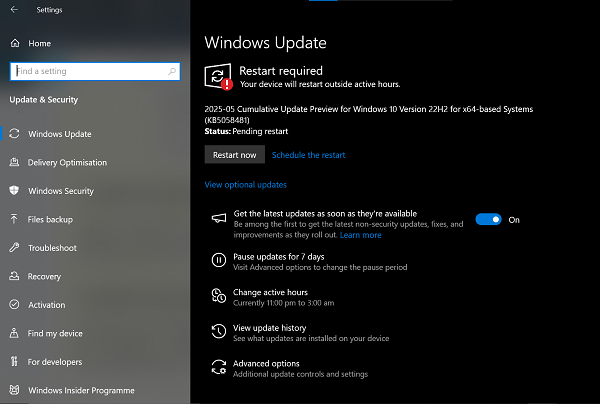This screenshot has width=600, height=404.
Task: Open Change active hours option
Action: click(x=270, y=292)
